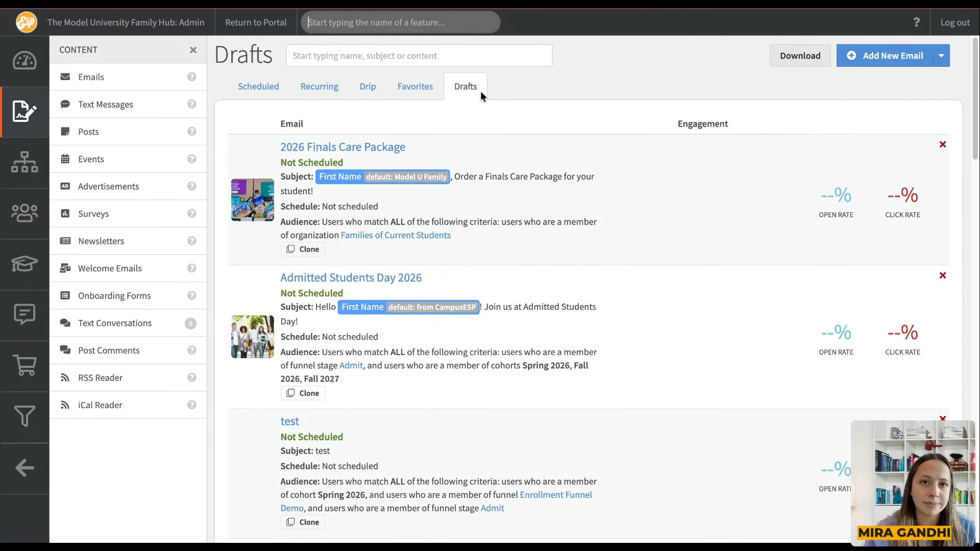Clone the Admitted Students Day 2026 email
The image size is (980, 551).
(303, 393)
